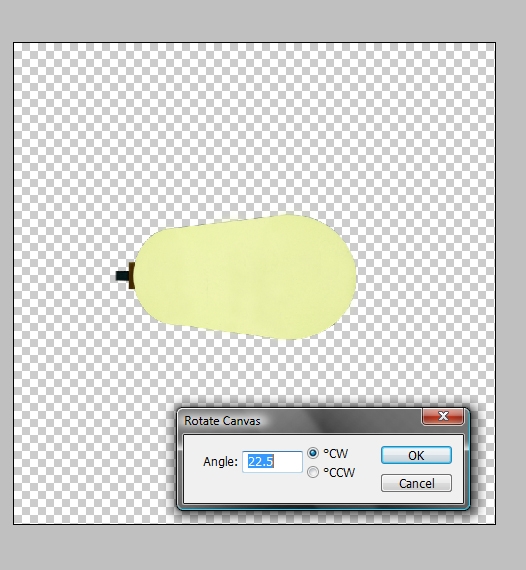Click the Angle input field
The height and width of the screenshot is (570, 526).
point(272,462)
